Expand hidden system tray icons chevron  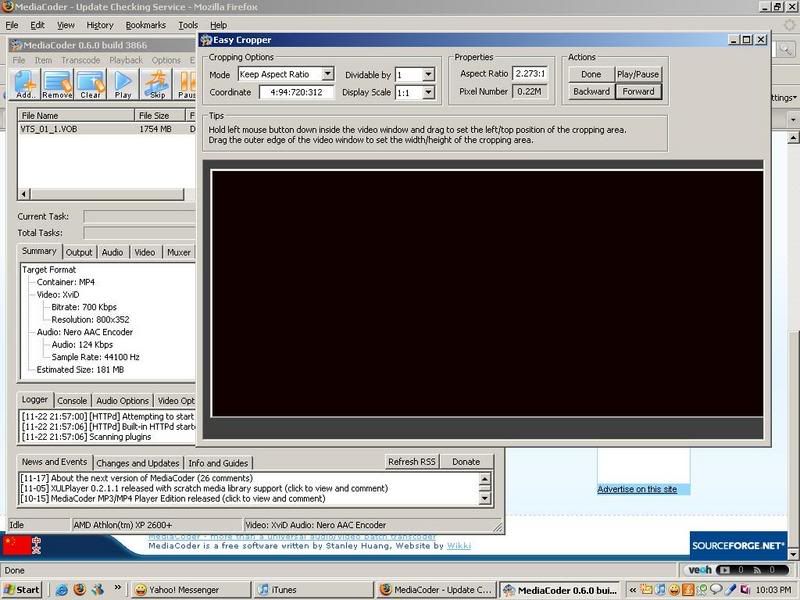[633, 590]
